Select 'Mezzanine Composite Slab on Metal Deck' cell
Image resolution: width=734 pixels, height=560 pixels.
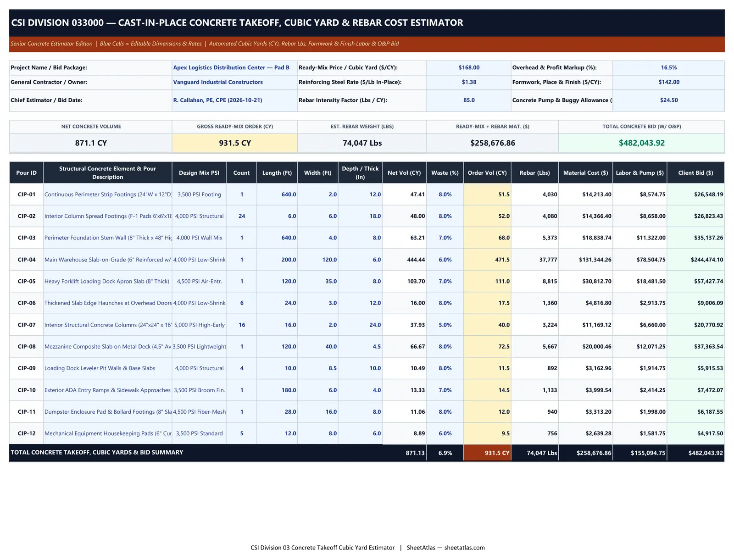pyautogui.click(x=107, y=346)
